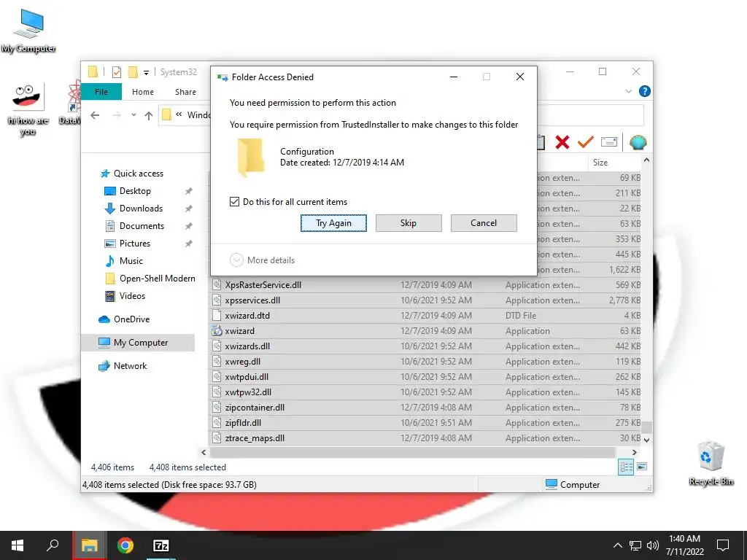This screenshot has width=747, height=560.
Task: Open recent locations dropdown chevron
Action: [x=134, y=115]
